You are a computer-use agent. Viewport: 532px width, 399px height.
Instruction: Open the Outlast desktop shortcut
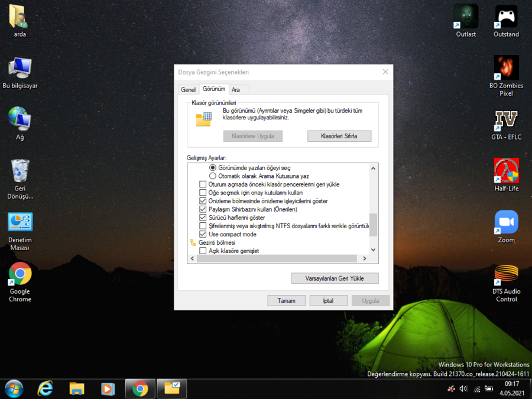(466, 17)
